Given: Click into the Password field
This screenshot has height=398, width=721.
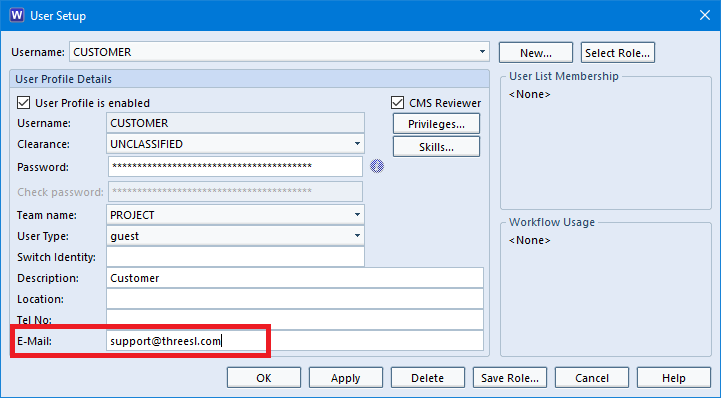Looking at the screenshot, I should coord(235,166).
